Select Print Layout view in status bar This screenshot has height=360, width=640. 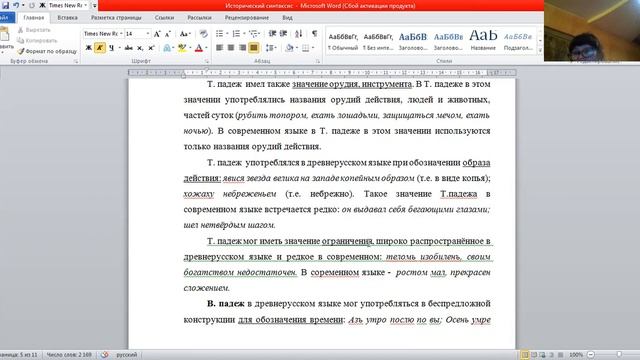(x=524, y=355)
